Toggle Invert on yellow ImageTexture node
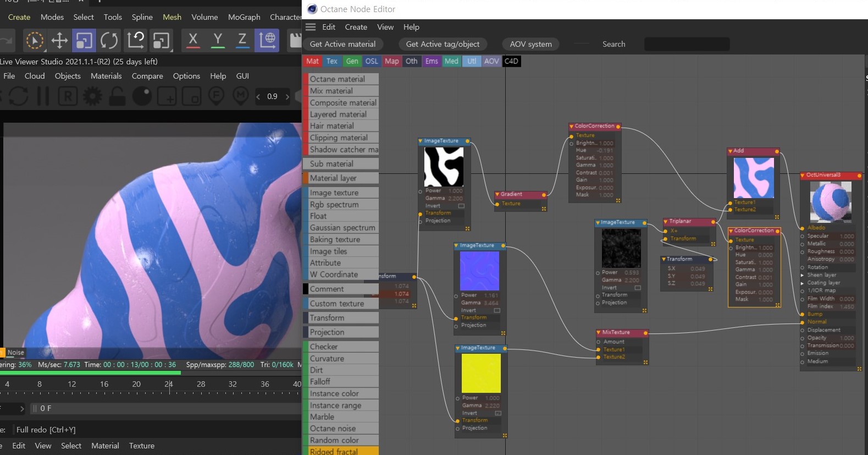The width and height of the screenshot is (868, 455). tap(498, 413)
